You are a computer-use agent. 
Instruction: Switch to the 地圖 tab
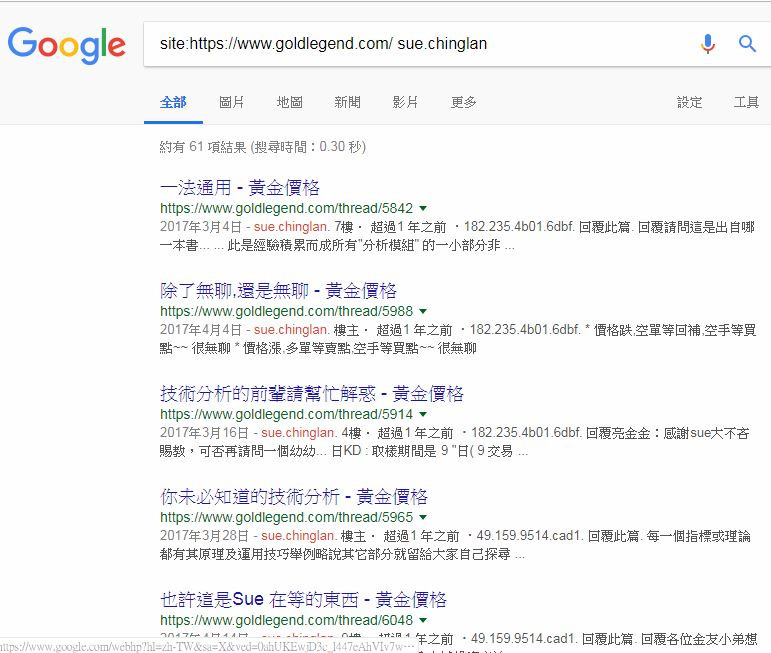[290, 102]
